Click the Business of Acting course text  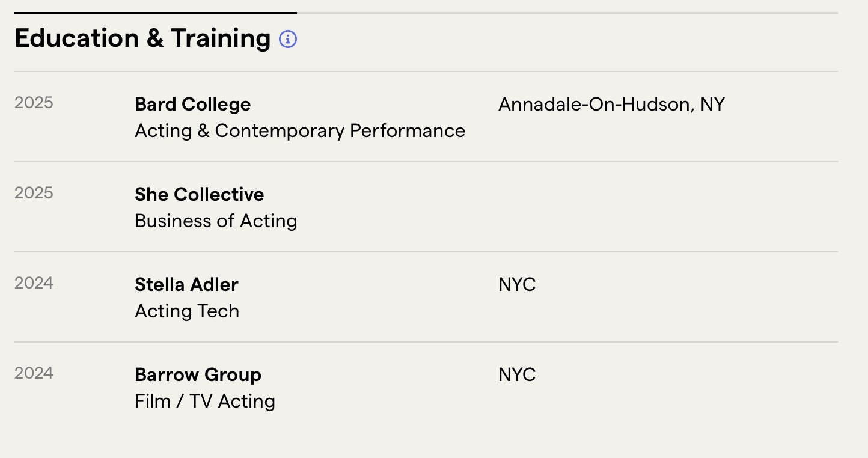tap(216, 221)
